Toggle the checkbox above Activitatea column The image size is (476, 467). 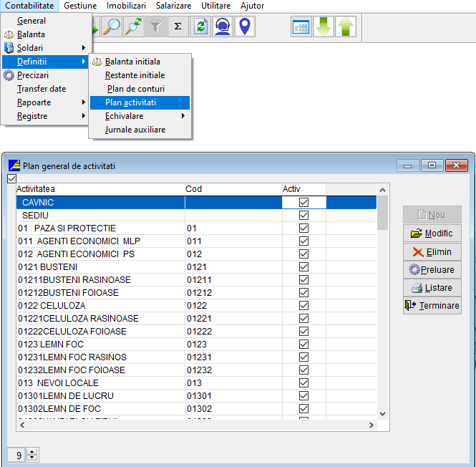point(11,178)
